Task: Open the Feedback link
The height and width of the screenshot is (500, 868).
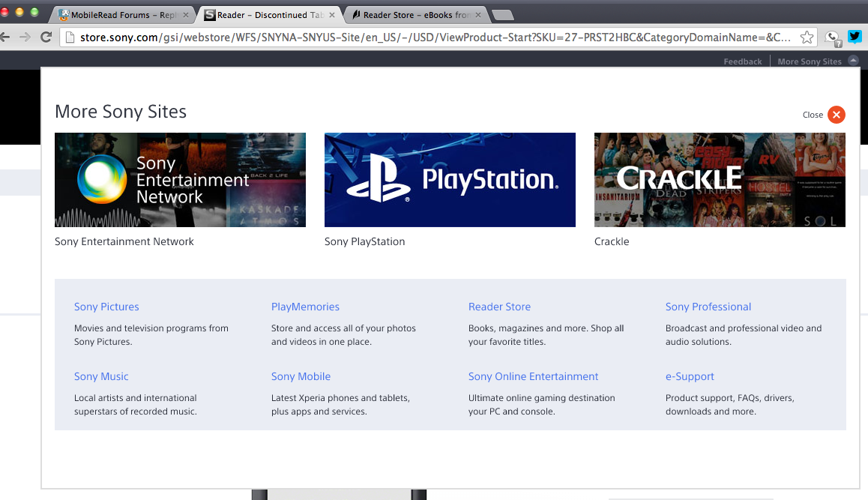Action: tap(742, 61)
